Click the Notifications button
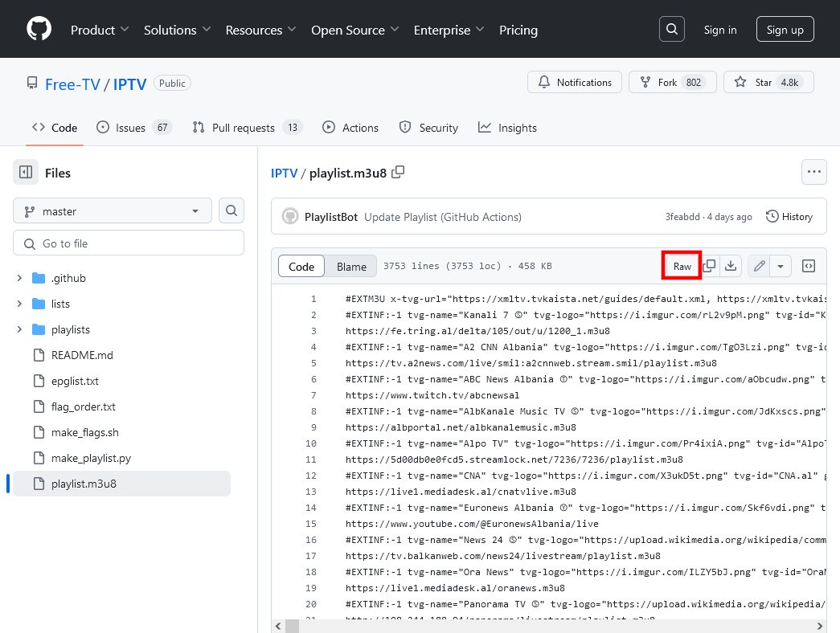 click(575, 82)
